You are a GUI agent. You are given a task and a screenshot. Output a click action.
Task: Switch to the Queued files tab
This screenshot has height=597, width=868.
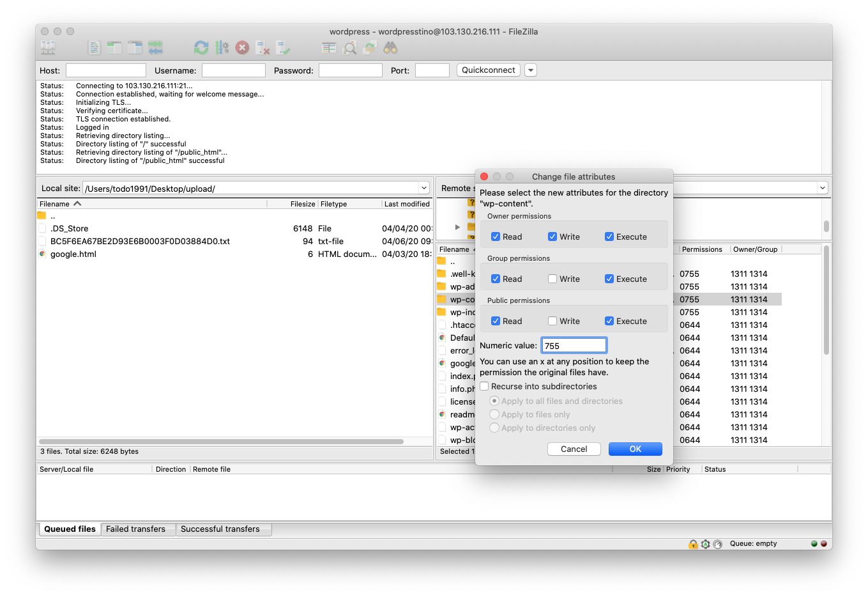[x=70, y=529]
